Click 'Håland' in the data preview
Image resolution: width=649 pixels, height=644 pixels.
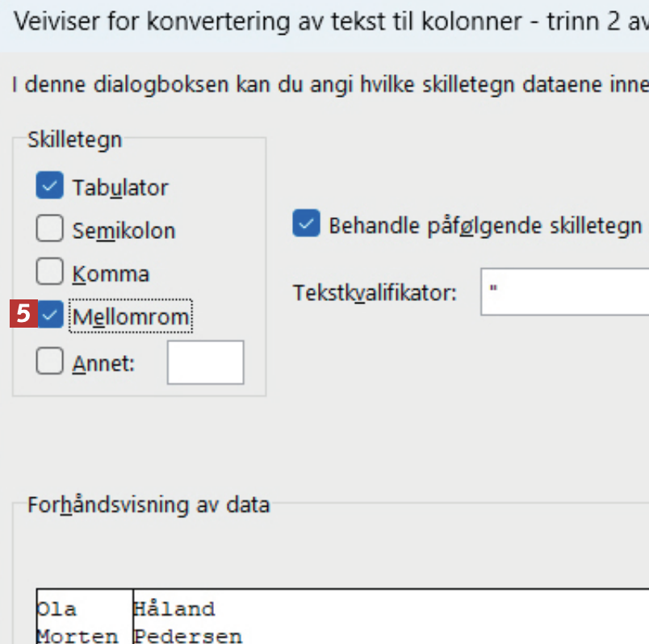(175, 608)
